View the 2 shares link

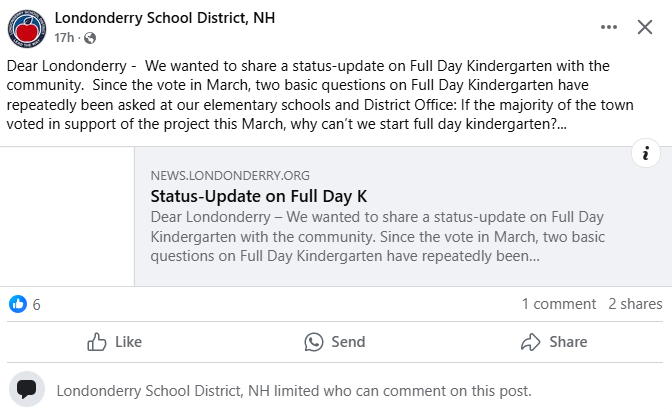tap(635, 304)
